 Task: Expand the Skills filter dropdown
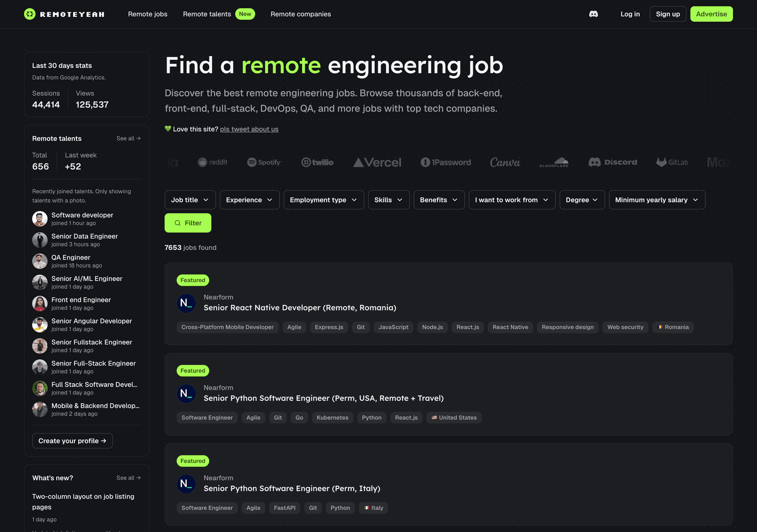click(x=388, y=199)
